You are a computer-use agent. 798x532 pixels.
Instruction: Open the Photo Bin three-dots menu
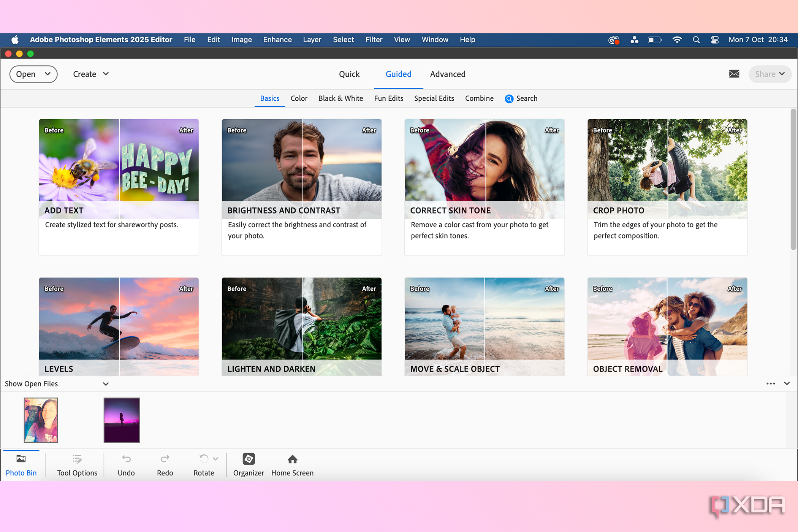tap(771, 384)
